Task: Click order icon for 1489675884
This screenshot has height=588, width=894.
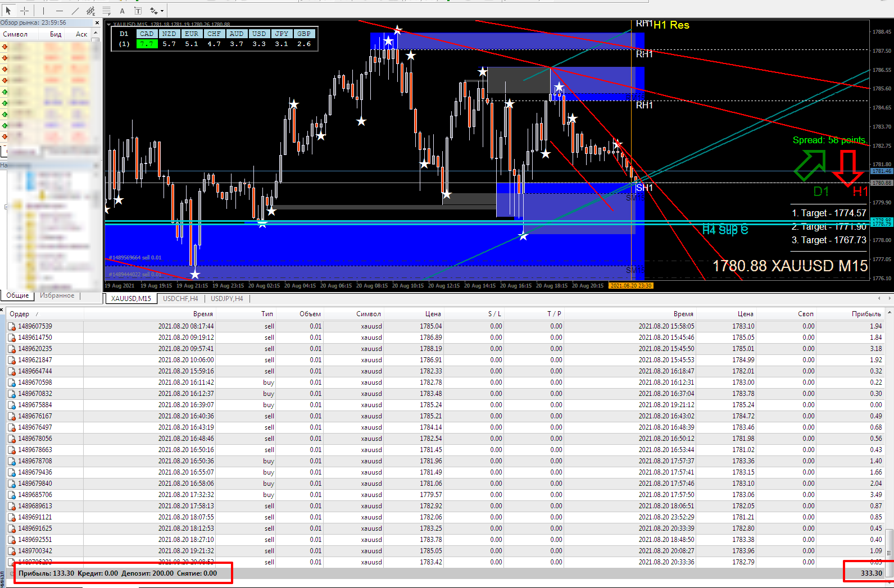Action: pyautogui.click(x=12, y=405)
